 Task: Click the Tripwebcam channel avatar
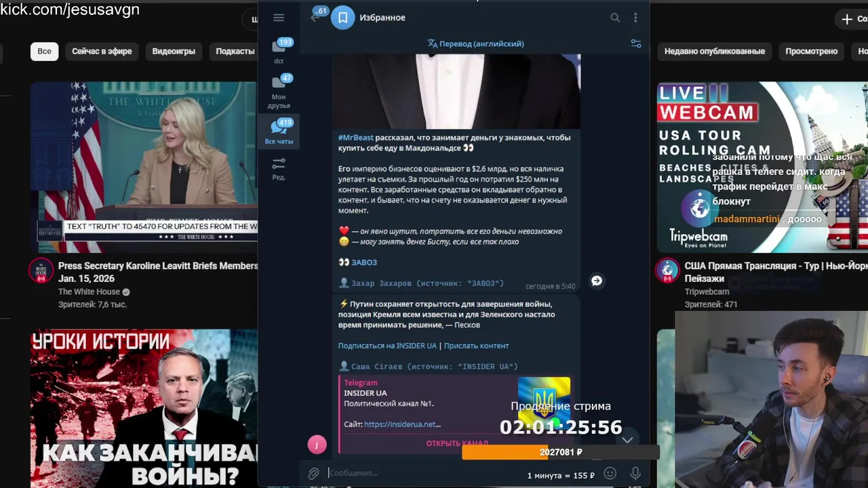click(667, 271)
